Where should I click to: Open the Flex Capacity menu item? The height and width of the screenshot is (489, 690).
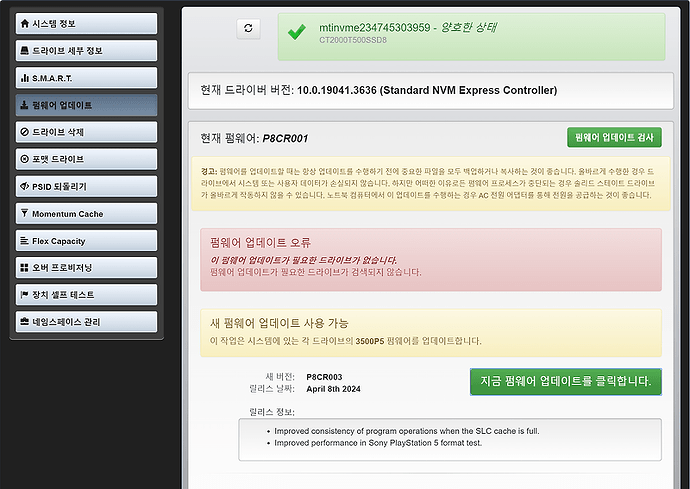coord(86,241)
